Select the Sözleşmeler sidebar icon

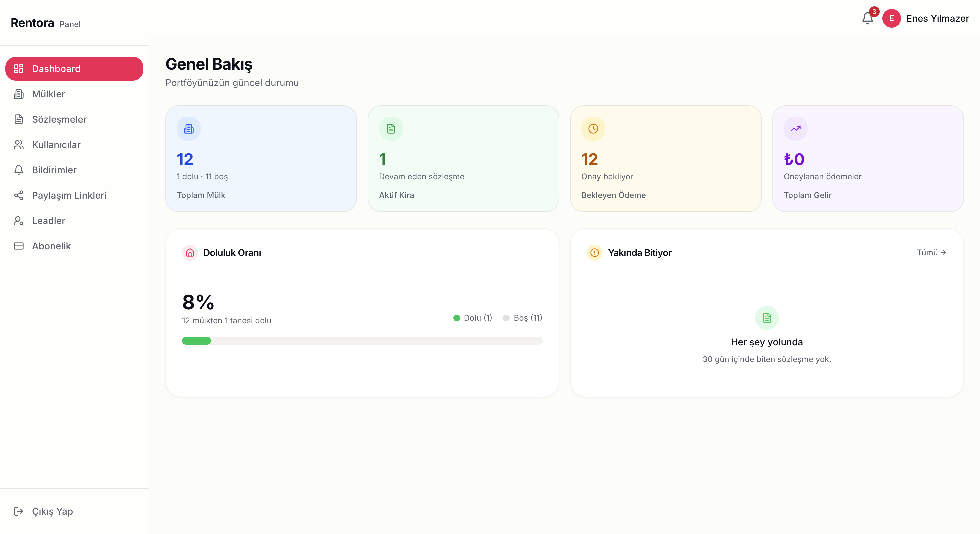click(x=19, y=119)
